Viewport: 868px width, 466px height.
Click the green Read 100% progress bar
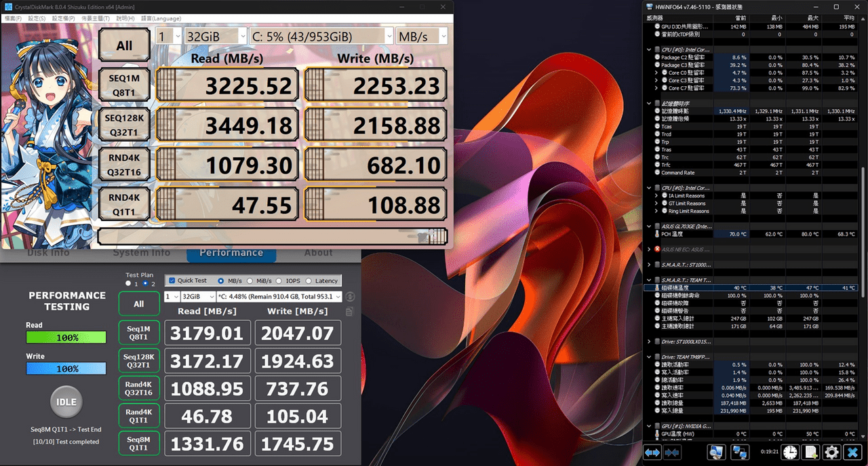[x=66, y=337]
